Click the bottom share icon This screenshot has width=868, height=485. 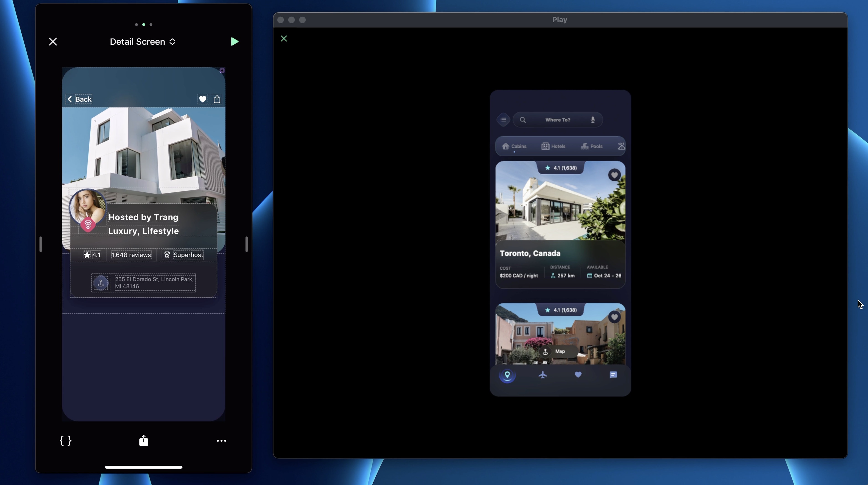tap(144, 441)
